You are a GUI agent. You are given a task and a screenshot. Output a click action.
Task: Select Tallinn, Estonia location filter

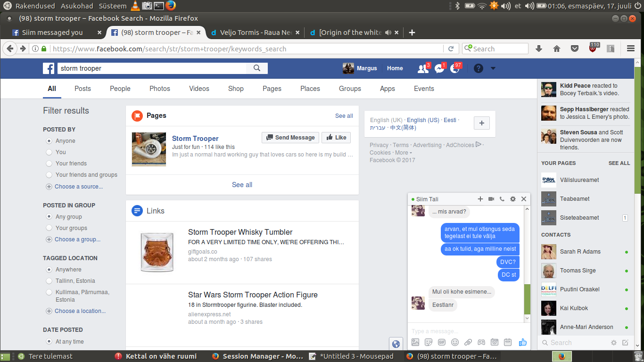pos(49,281)
